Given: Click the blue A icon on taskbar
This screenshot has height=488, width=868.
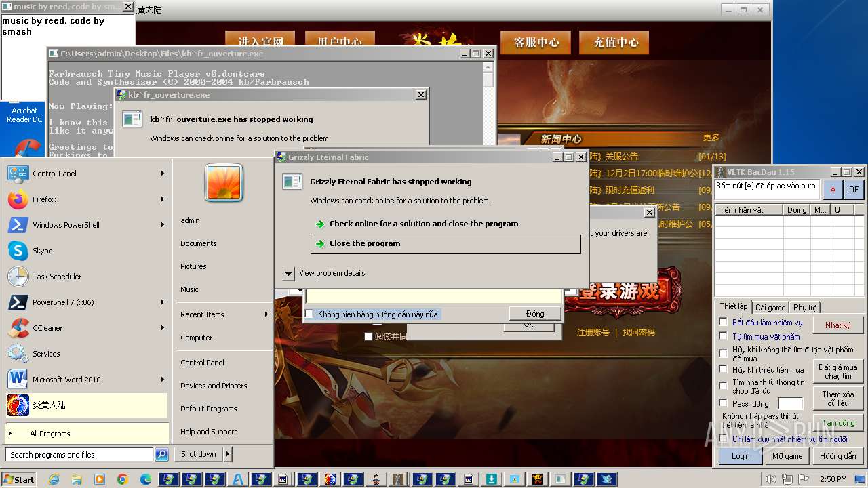Looking at the screenshot, I should click(238, 479).
